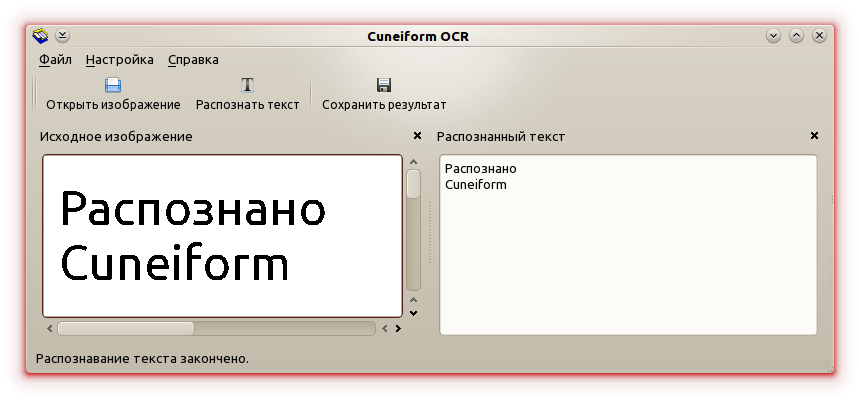The height and width of the screenshot is (400, 859).
Task: Click the Сохранить результат floppy icon
Action: point(384,85)
